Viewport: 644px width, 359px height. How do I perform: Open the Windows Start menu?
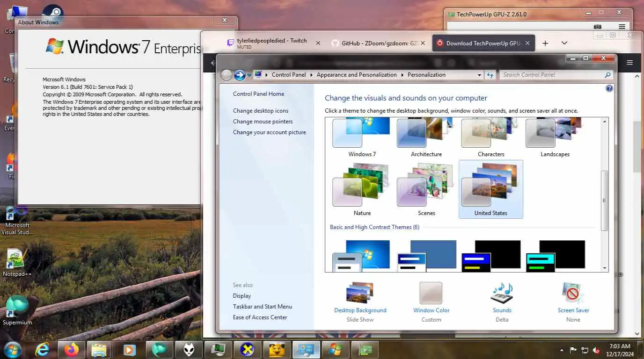(x=13, y=349)
